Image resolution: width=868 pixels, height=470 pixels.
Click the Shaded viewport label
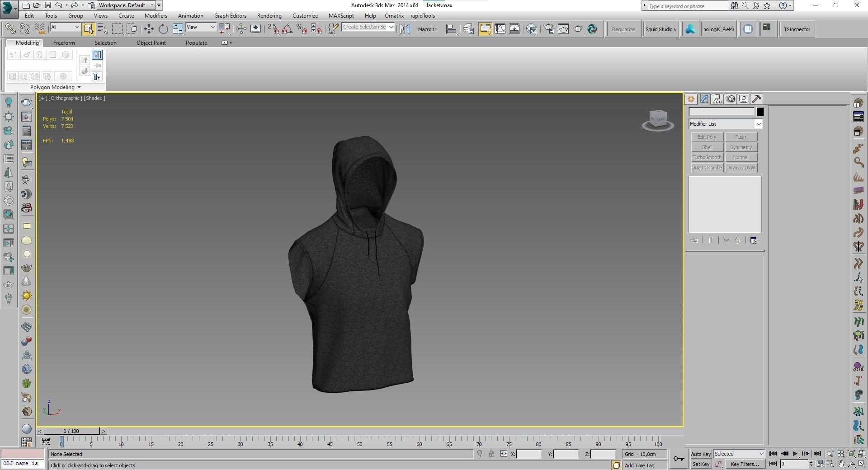(94, 98)
